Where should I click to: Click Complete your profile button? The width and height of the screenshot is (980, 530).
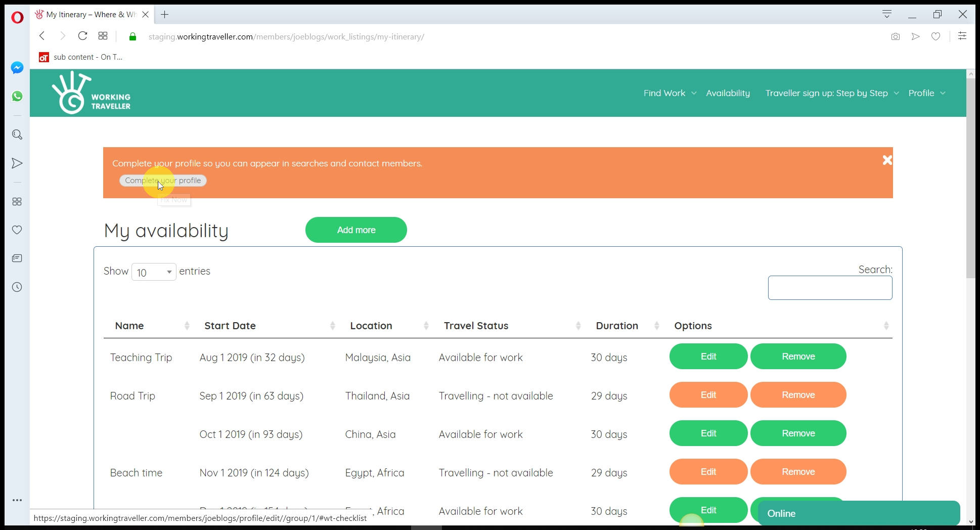(x=163, y=181)
